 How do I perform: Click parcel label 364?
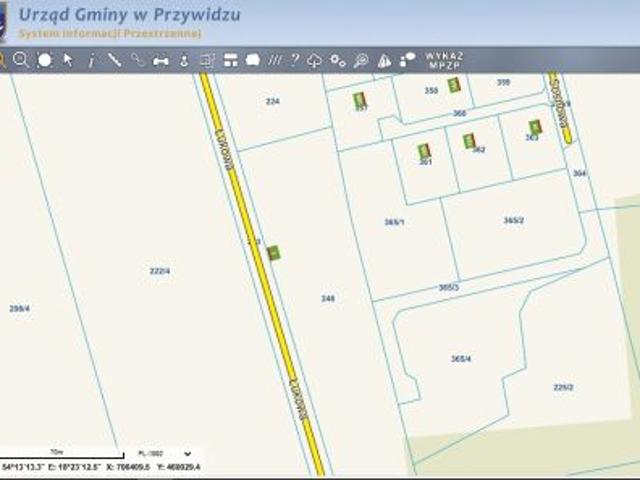(x=580, y=173)
